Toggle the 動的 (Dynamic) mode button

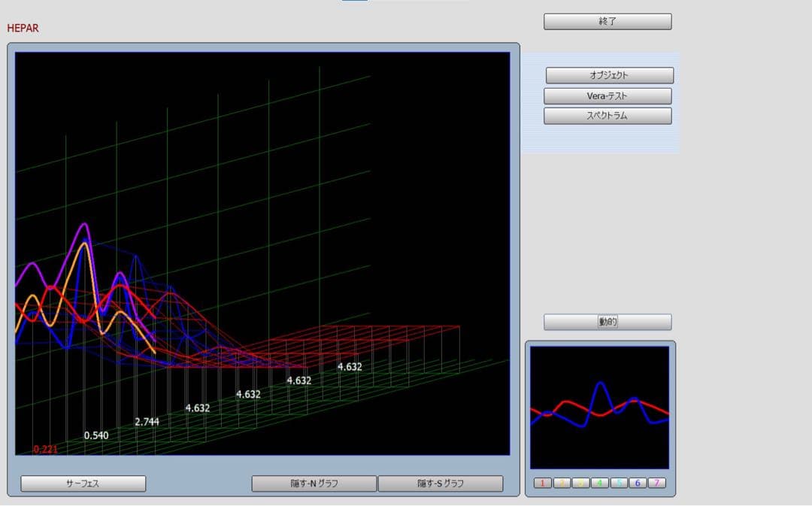[607, 323]
